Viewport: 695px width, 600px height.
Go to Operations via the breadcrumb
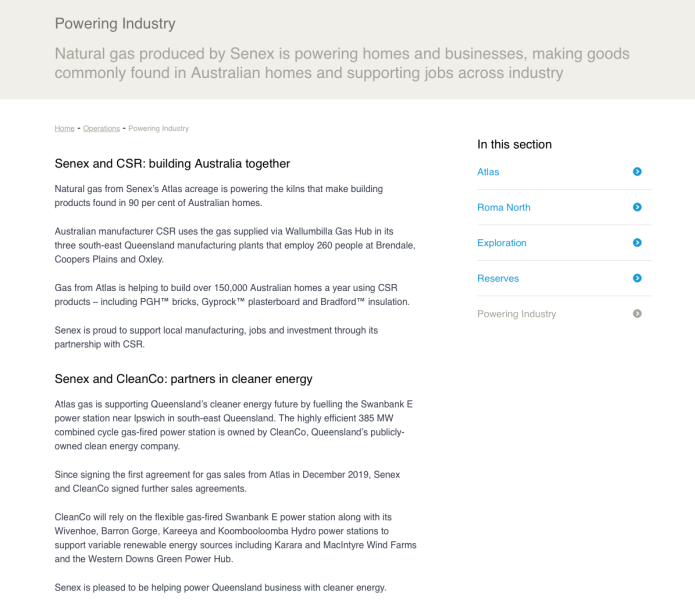pos(101,128)
